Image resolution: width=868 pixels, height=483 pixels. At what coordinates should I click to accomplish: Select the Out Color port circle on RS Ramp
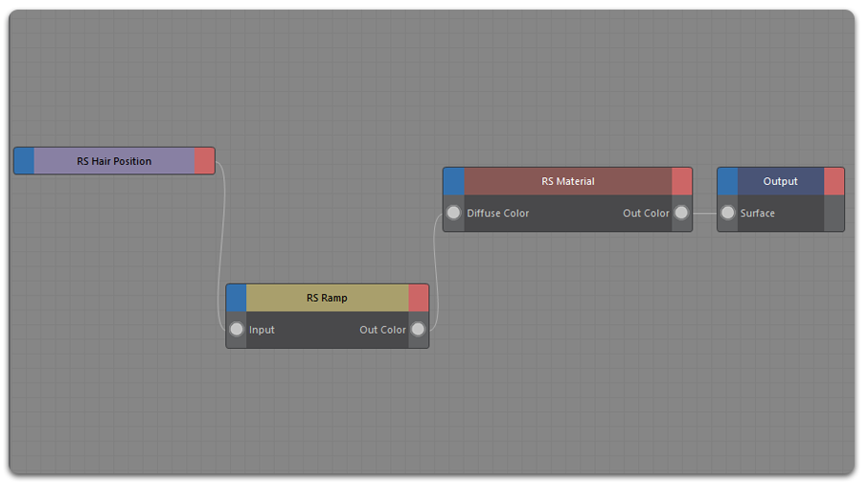click(x=418, y=330)
